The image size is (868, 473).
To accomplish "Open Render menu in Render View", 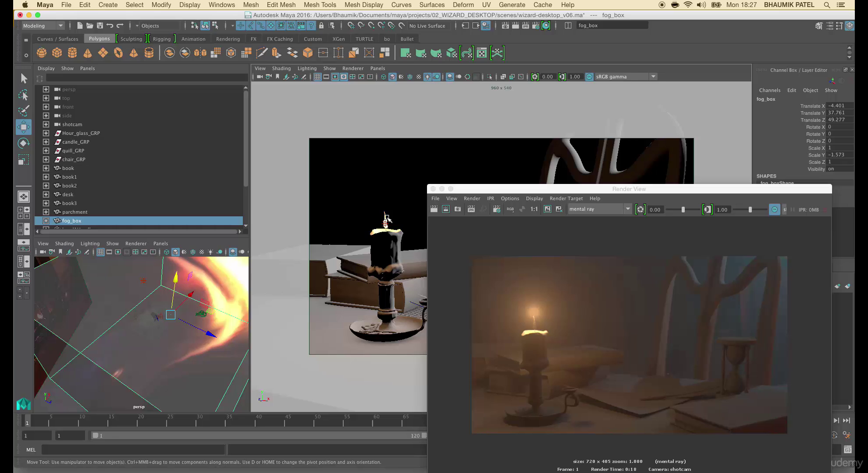I will click(x=472, y=198).
